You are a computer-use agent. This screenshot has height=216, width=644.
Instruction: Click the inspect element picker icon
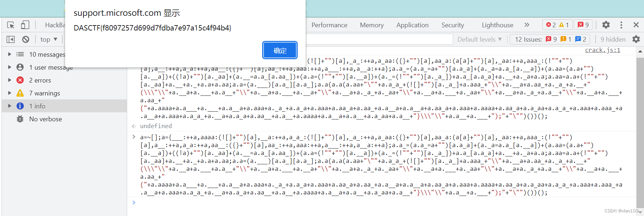click(x=11, y=25)
